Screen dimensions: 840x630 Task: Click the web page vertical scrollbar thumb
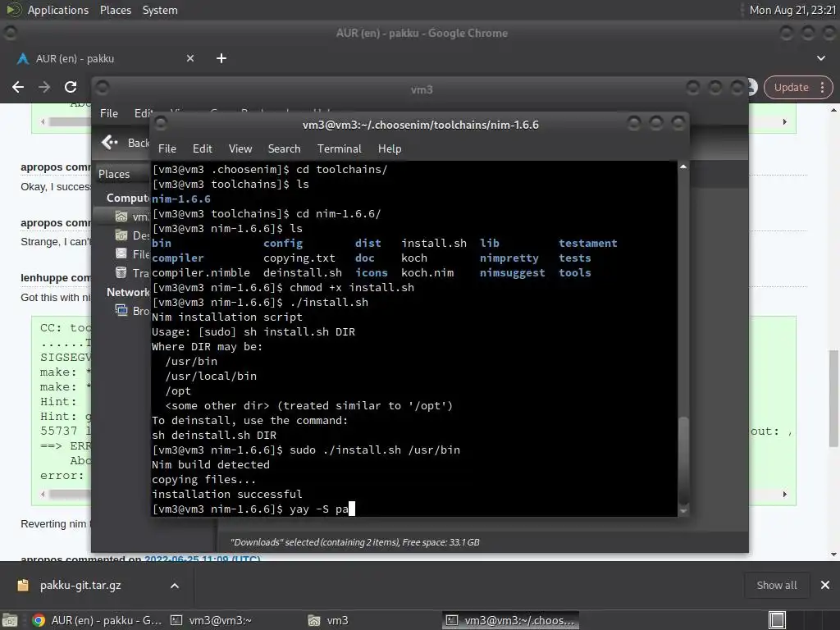click(833, 398)
